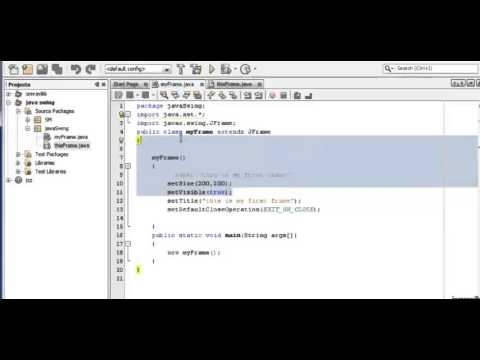Select myFrame.java in the project tree
Screen dimensions: 480x360
[x=71, y=137]
